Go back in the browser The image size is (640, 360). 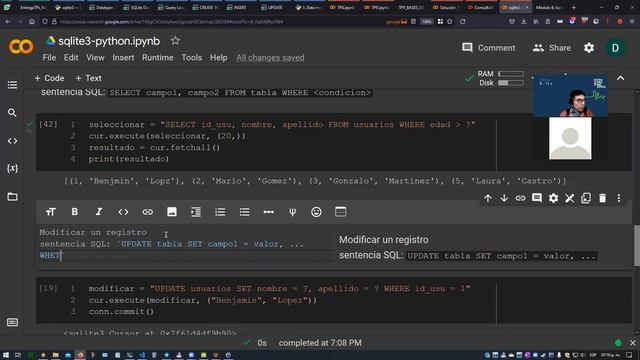click(x=8, y=21)
